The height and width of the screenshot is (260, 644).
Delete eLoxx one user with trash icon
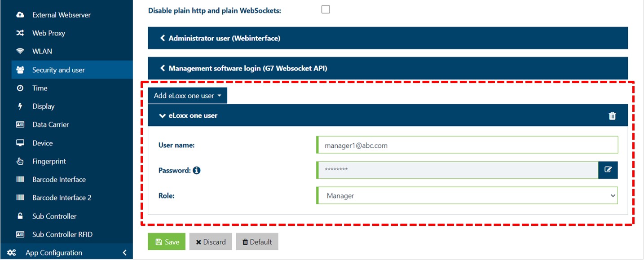612,116
